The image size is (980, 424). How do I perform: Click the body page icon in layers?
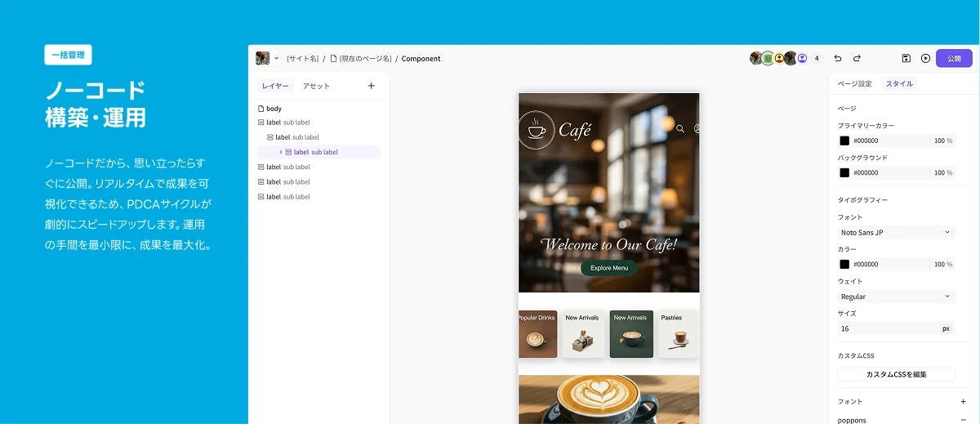point(261,109)
